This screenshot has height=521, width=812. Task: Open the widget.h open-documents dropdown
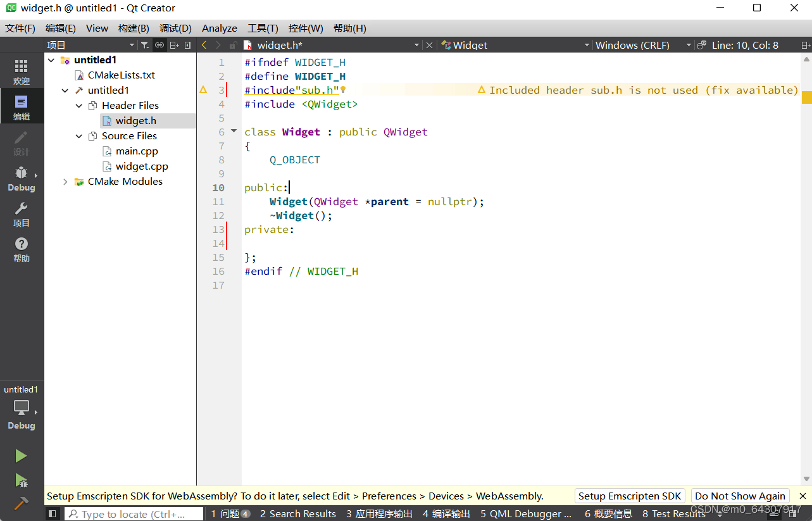point(332,45)
